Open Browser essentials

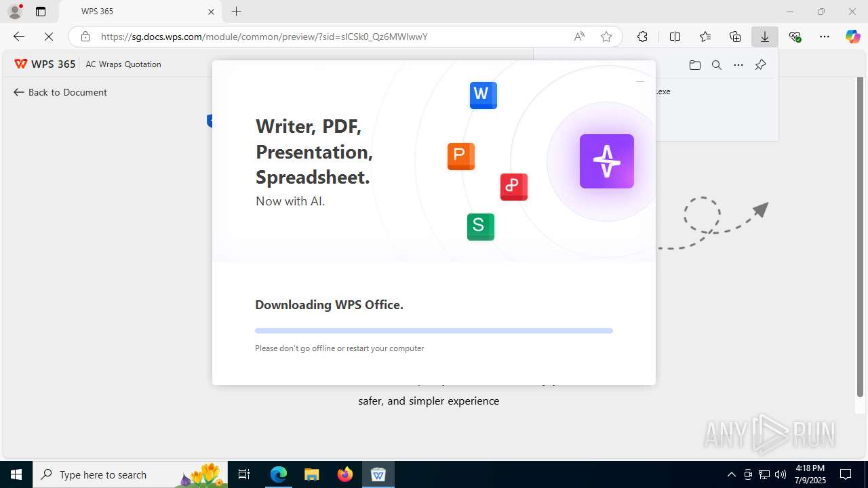pyautogui.click(x=795, y=37)
